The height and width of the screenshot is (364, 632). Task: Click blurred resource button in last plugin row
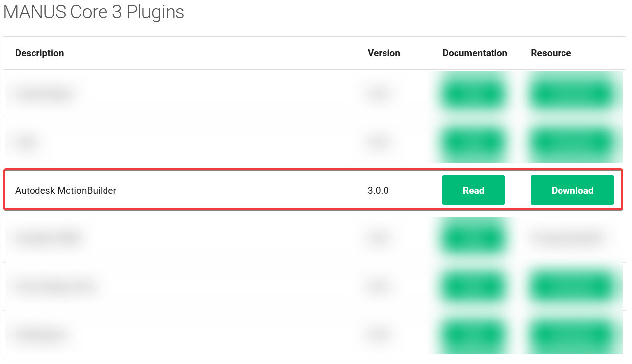click(572, 335)
